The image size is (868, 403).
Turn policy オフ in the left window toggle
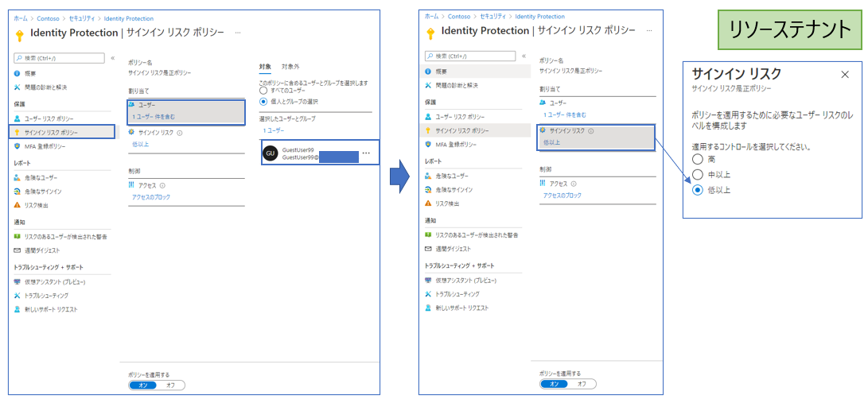tap(171, 386)
